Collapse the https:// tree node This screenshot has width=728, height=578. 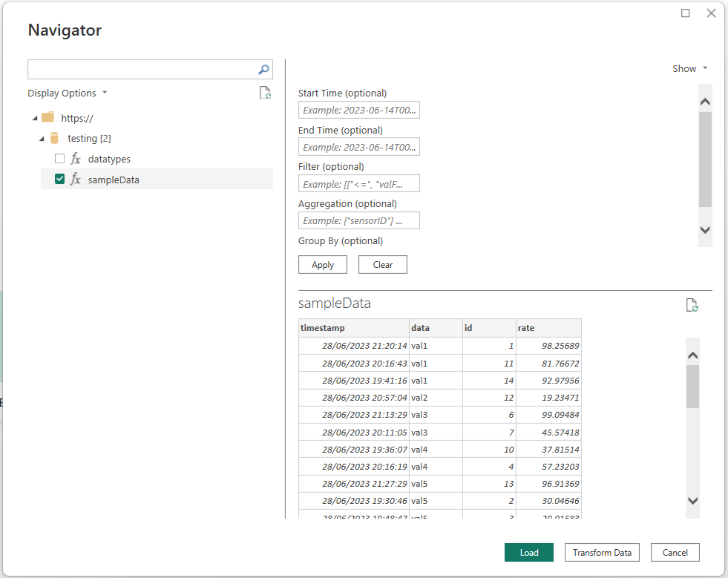(34, 117)
